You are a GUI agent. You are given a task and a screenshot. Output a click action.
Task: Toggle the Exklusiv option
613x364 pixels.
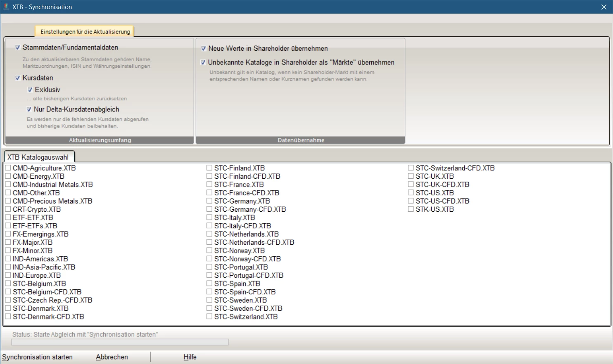click(30, 90)
